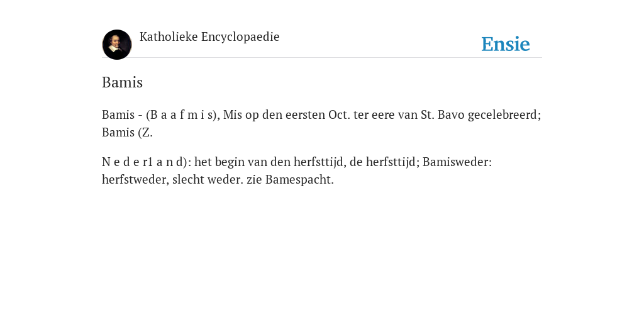Click the word Encyclopaedie in header
The height and width of the screenshot is (322, 644).
coord(240,37)
